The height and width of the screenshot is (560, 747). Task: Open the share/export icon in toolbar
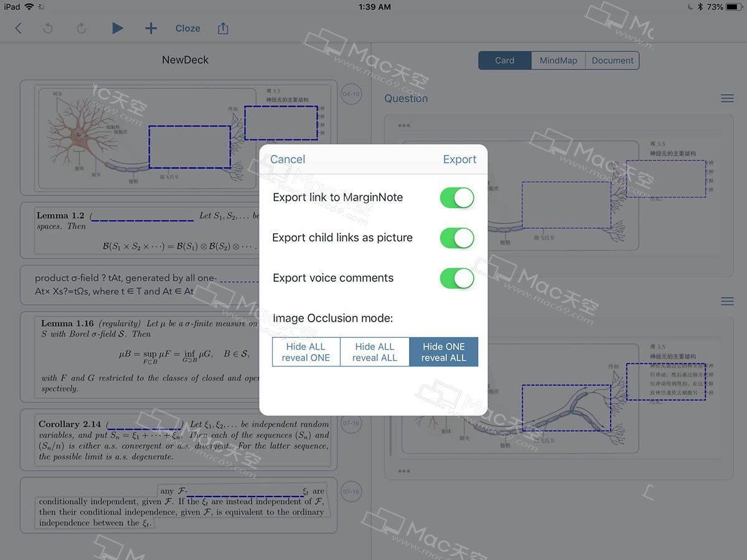[223, 28]
